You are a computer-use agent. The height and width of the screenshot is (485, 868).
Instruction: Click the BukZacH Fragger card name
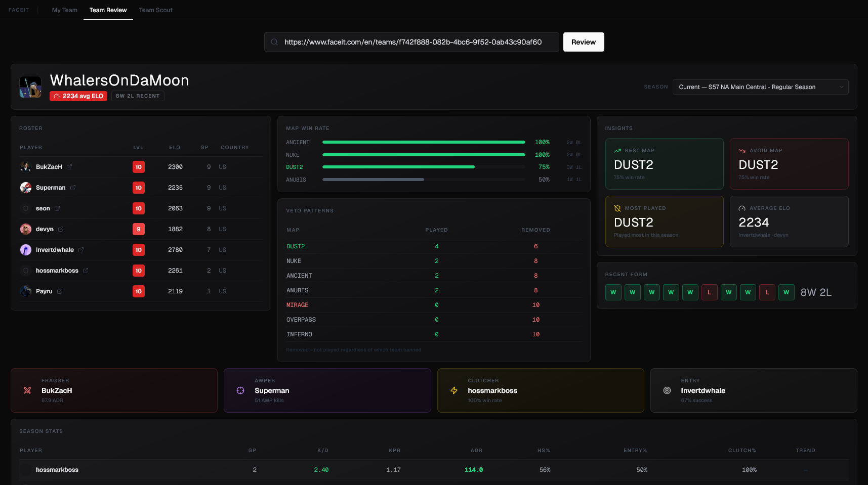click(57, 390)
